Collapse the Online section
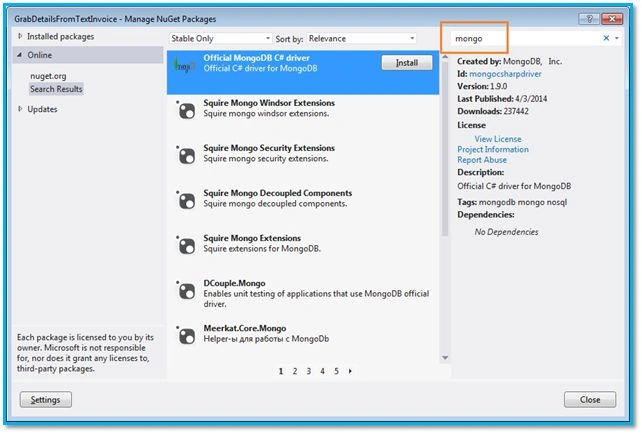Screen dimensions: 642x434 [x=20, y=55]
